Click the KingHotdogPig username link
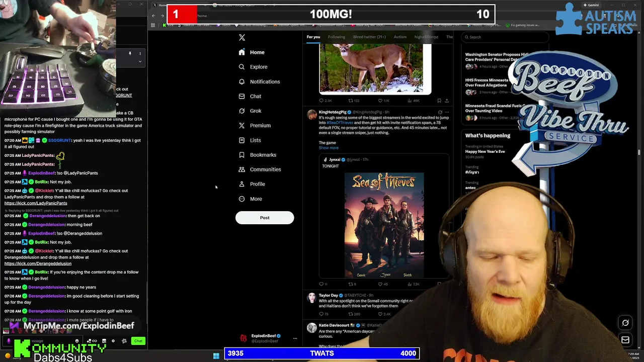 pyautogui.click(x=333, y=112)
